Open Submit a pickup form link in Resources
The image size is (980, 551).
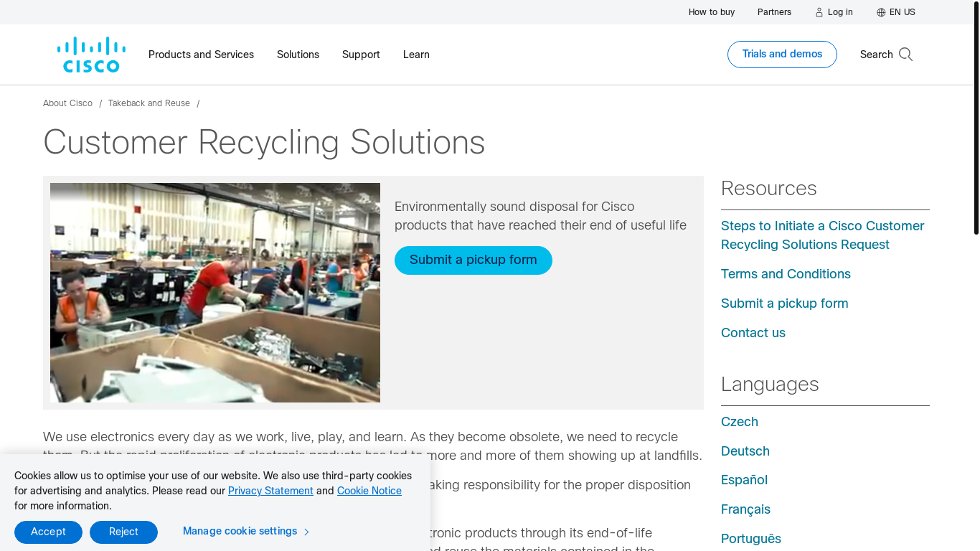[x=785, y=303]
